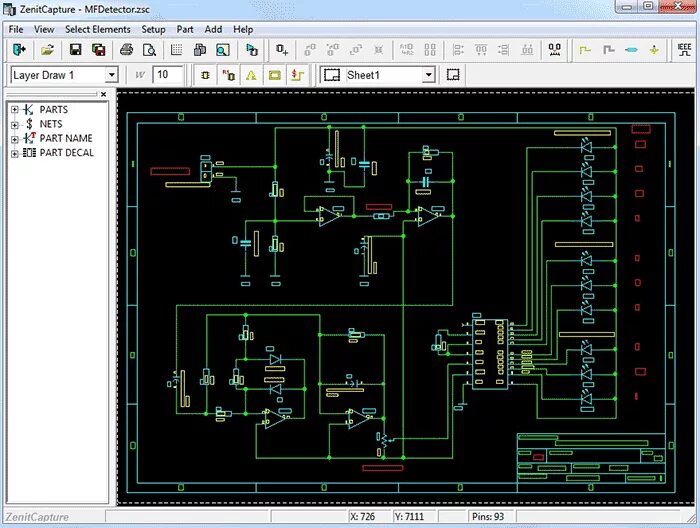Open the Sheet1 sheet selector dropdown
This screenshot has height=528, width=700.
coord(429,75)
